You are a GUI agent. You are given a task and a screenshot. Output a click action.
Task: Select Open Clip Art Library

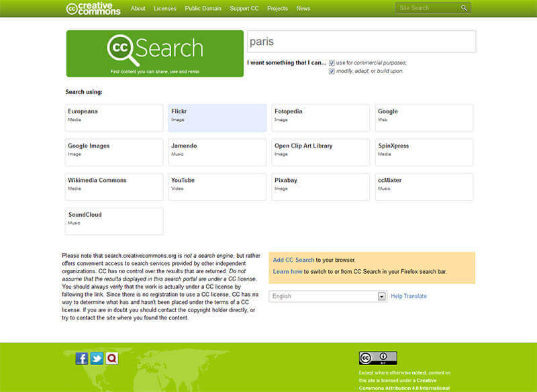coord(321,152)
